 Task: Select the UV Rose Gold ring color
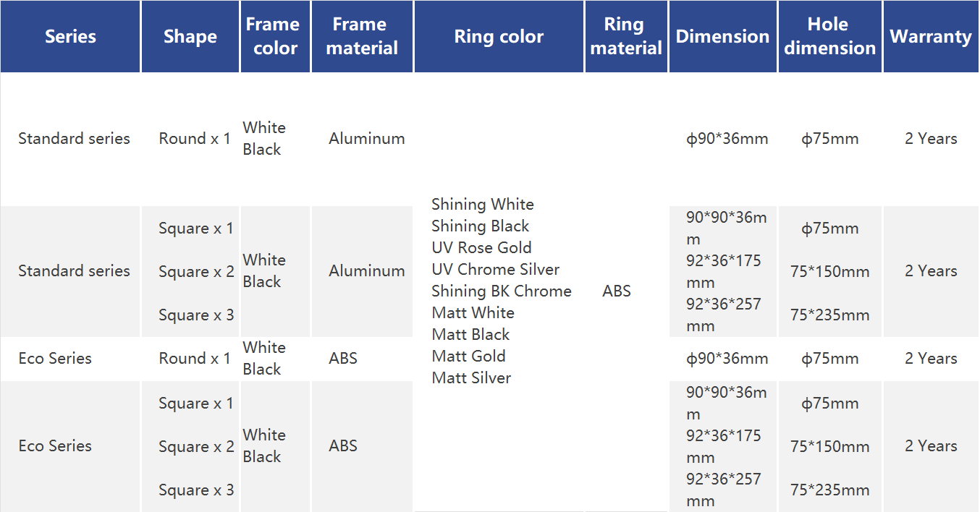[481, 248]
